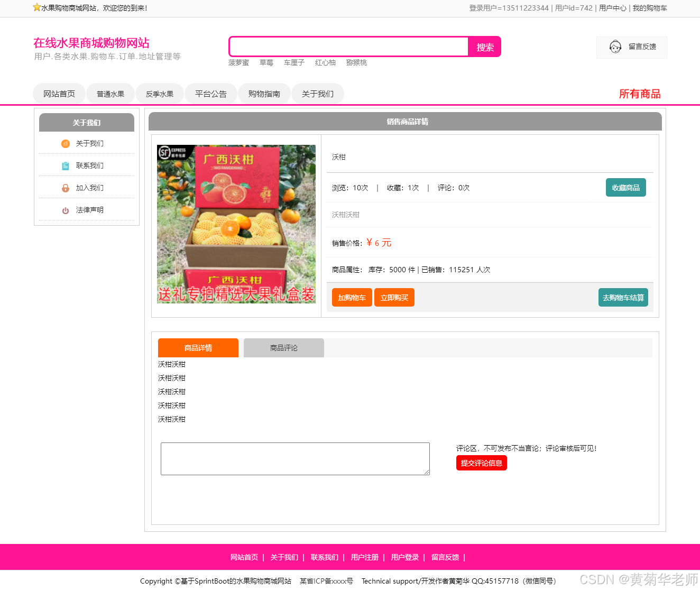Click the 红心柚 search suggestion
This screenshot has height=591, width=700.
(325, 62)
